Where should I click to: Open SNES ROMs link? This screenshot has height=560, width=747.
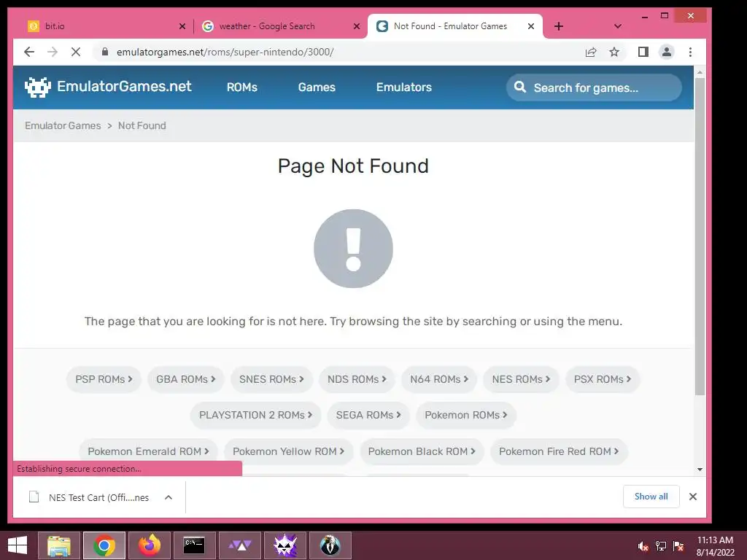click(271, 379)
